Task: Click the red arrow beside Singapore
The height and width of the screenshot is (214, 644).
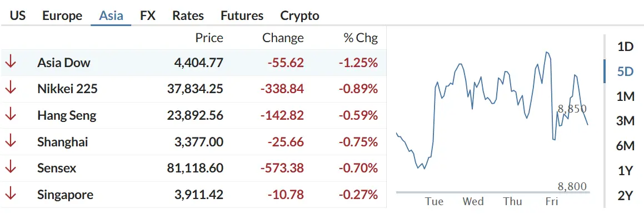Action: (10, 195)
